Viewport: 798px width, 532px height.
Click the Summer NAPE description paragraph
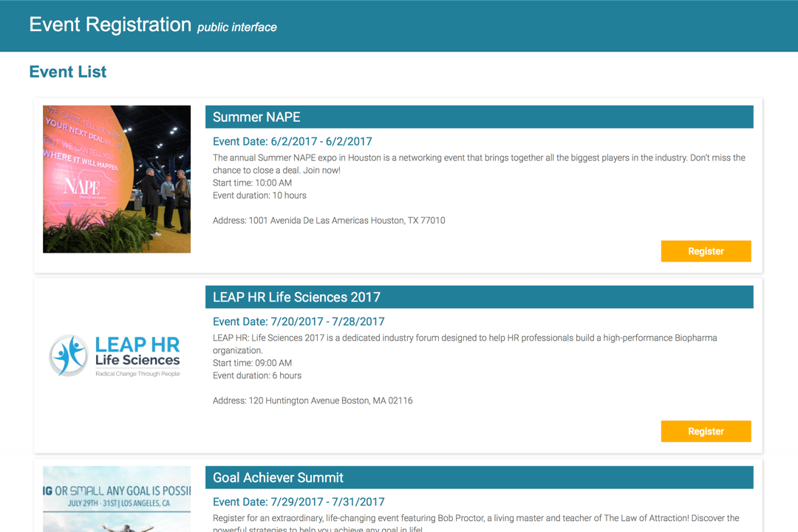tap(479, 164)
